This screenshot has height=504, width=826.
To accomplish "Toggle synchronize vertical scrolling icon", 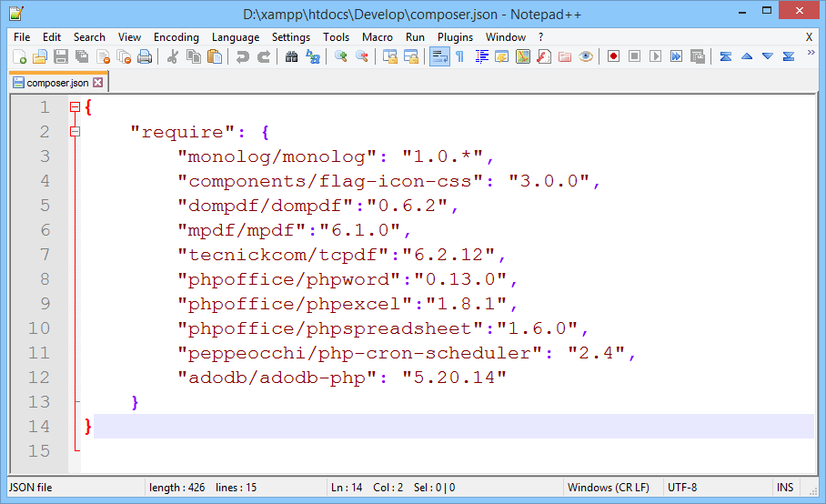I will click(390, 56).
